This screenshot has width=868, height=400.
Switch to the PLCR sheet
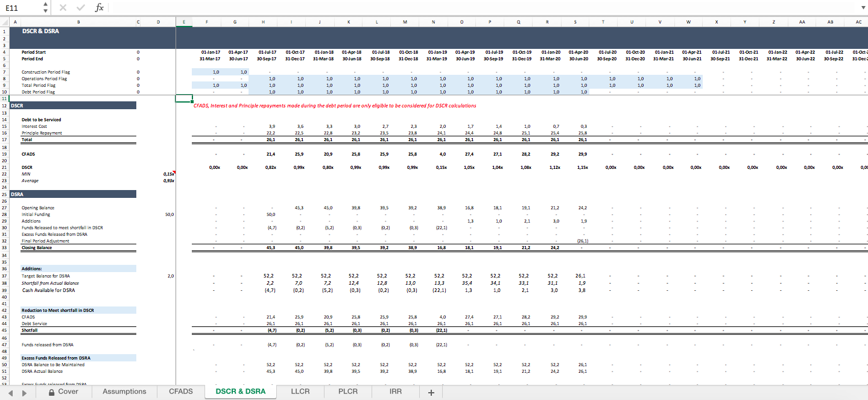347,391
